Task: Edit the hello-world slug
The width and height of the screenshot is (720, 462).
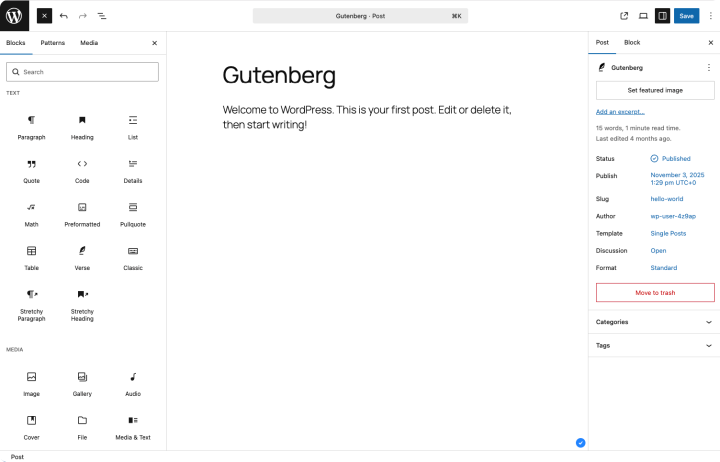Action: (x=667, y=199)
